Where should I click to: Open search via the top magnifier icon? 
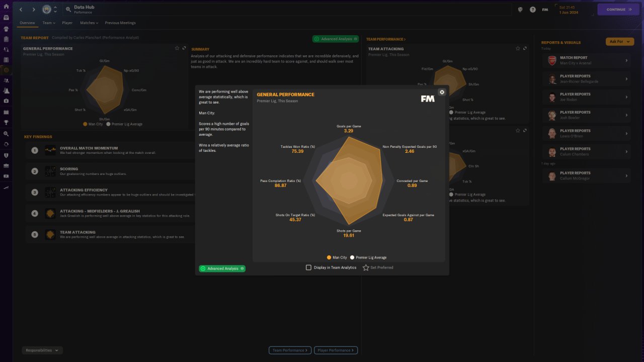click(x=68, y=10)
